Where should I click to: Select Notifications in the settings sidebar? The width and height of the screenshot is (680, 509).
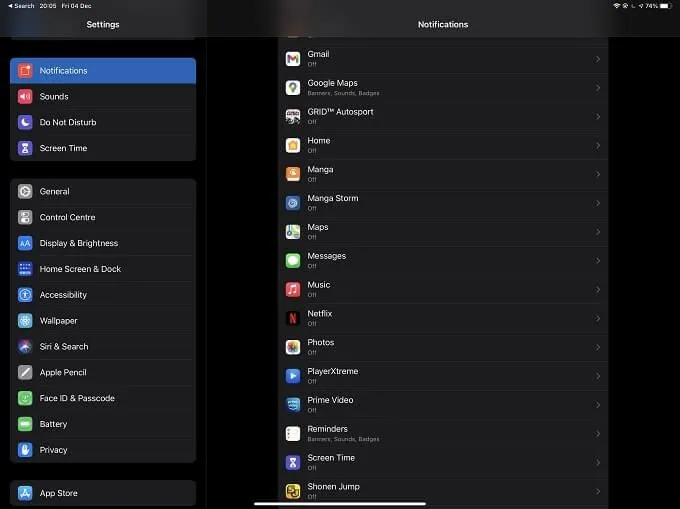coord(103,70)
